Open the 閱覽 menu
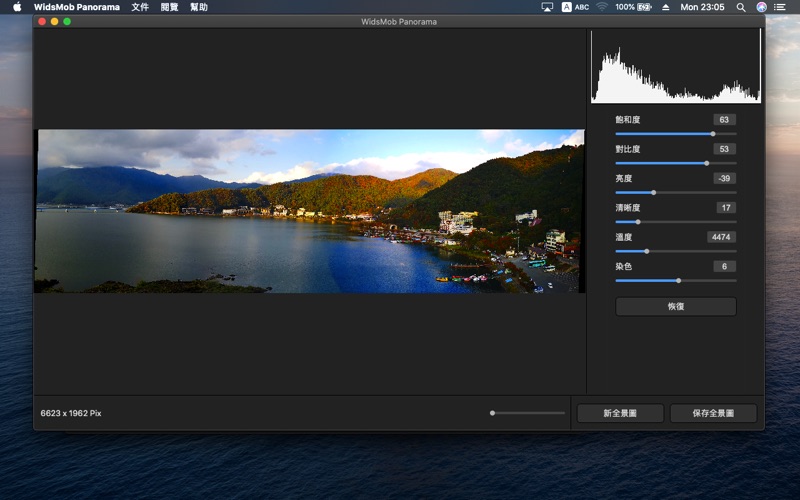 click(x=170, y=7)
